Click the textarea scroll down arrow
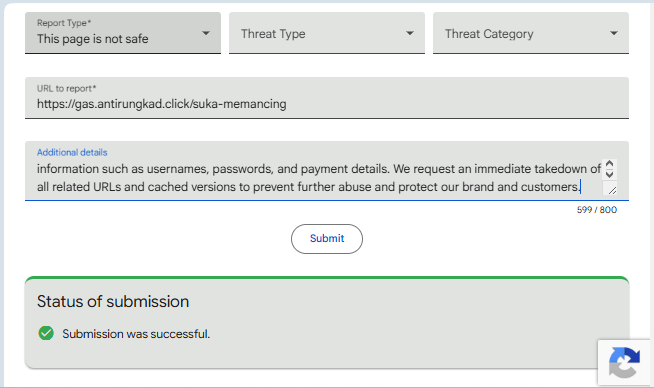 [x=609, y=174]
